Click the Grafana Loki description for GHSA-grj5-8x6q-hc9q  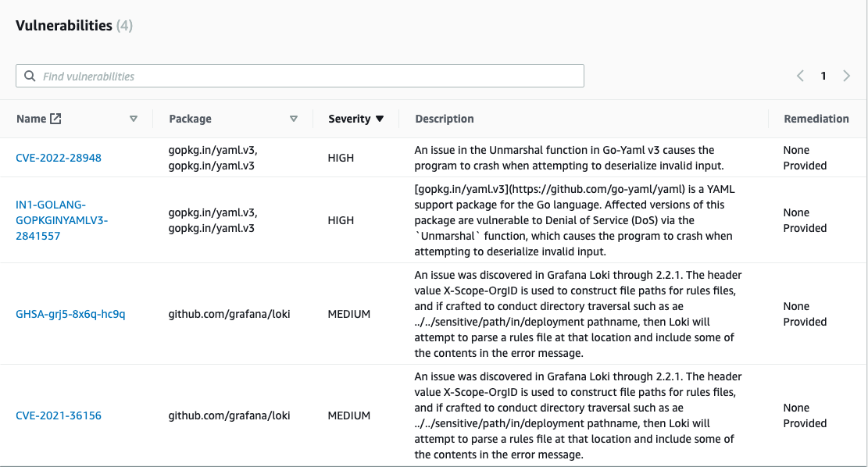(578, 314)
